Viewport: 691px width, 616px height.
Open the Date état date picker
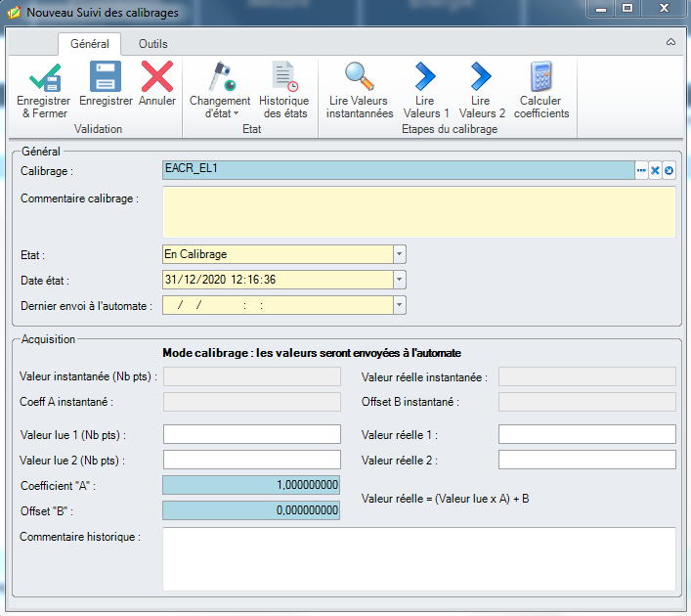click(399, 280)
